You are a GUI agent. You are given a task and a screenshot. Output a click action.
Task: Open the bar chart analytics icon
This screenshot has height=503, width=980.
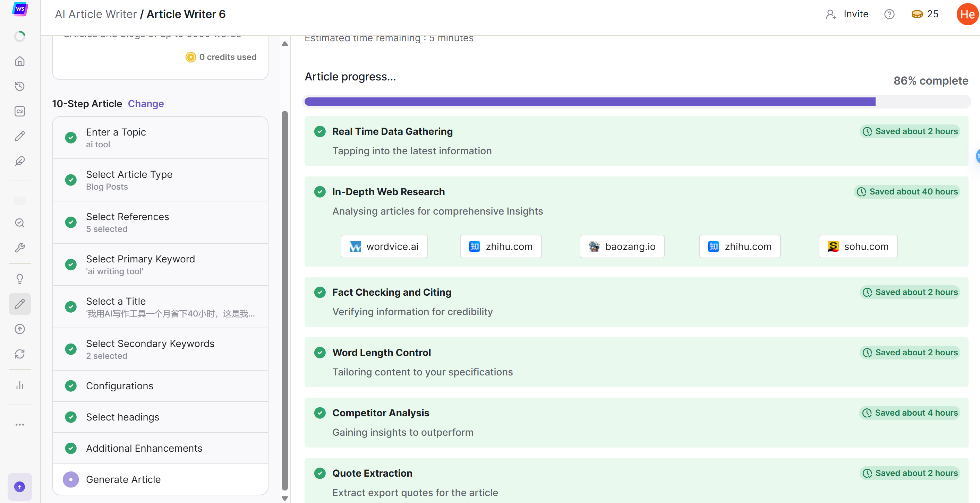pyautogui.click(x=20, y=385)
